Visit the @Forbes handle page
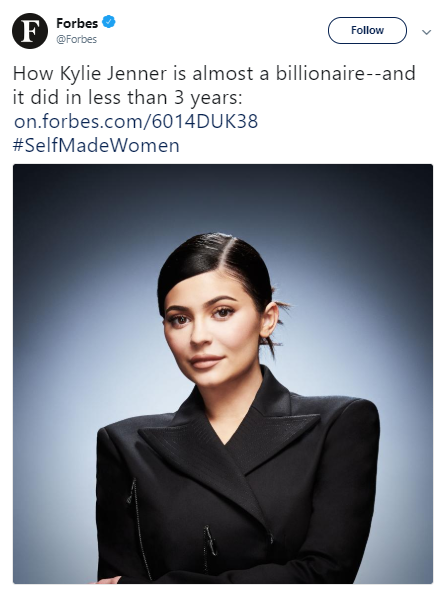 coord(77,39)
